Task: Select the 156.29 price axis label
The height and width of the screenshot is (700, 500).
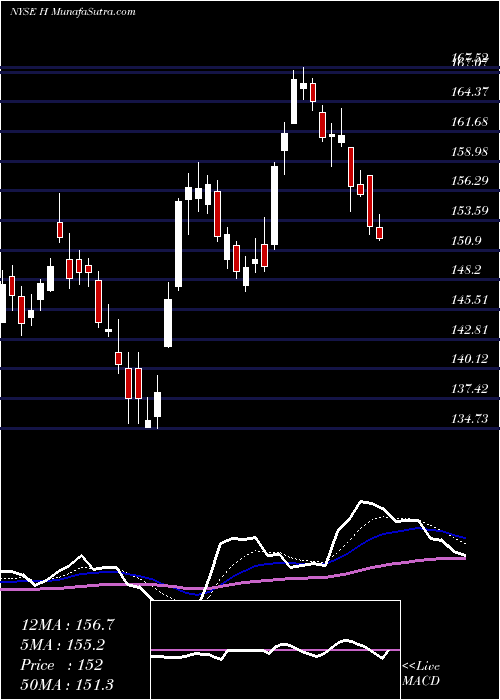Action: [470, 181]
